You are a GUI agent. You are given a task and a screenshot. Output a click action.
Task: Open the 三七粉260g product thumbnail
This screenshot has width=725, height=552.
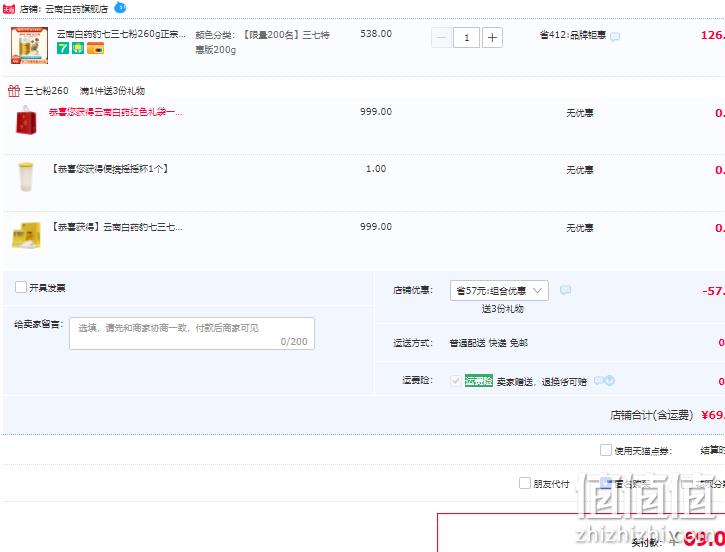[x=29, y=45]
